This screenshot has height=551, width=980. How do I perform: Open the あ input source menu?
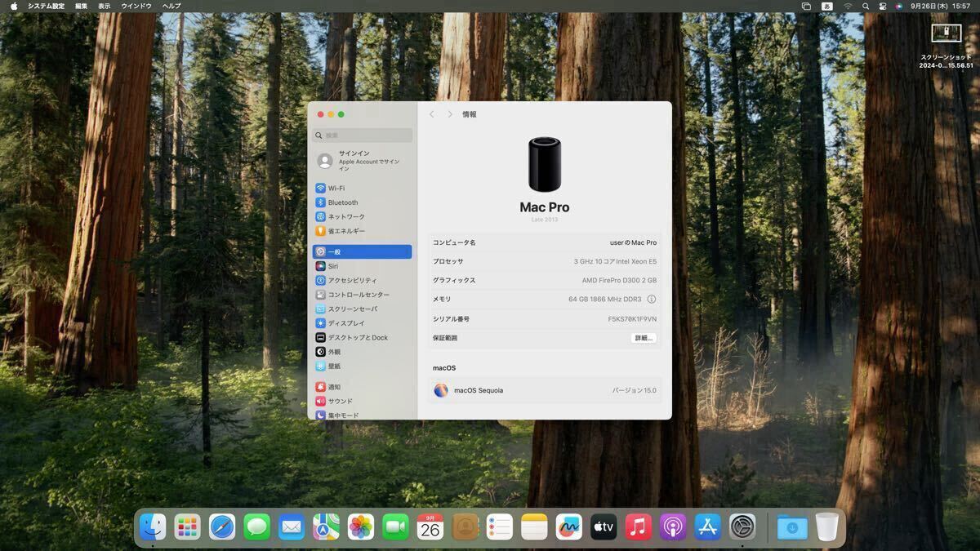coord(826,6)
